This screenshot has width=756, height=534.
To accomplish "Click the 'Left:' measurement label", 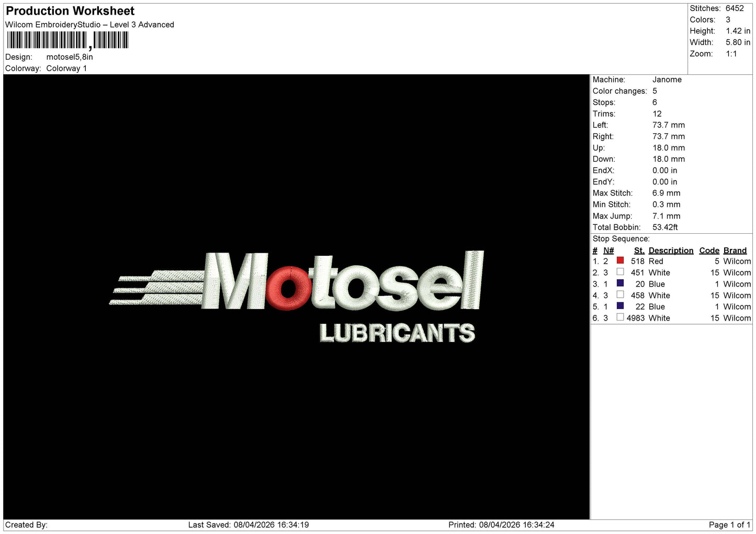I will pos(601,125).
